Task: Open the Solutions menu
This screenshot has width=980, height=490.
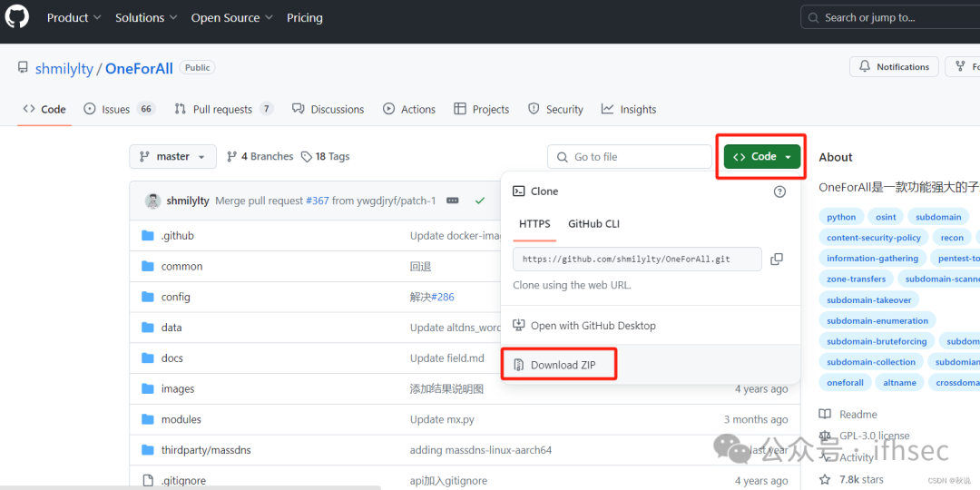Action: coord(146,18)
